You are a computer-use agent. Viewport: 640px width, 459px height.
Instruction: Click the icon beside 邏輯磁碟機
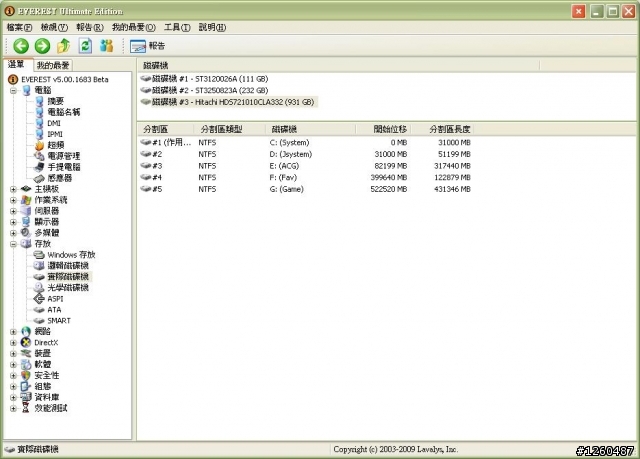(39, 266)
